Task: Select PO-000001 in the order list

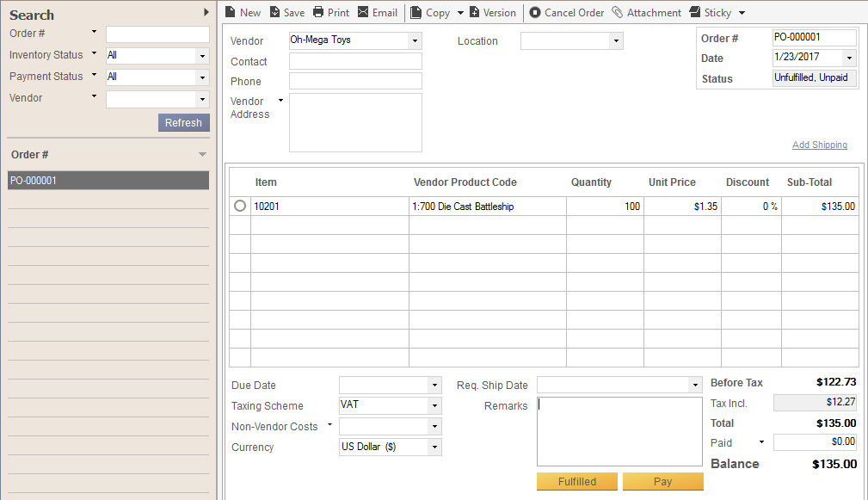Action: point(108,181)
